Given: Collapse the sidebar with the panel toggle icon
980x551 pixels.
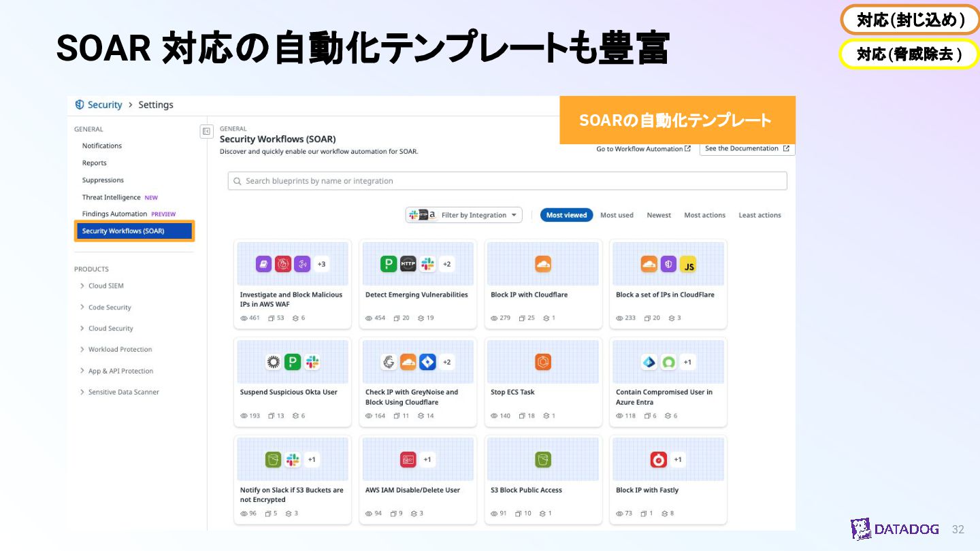Looking at the screenshot, I should click(207, 131).
